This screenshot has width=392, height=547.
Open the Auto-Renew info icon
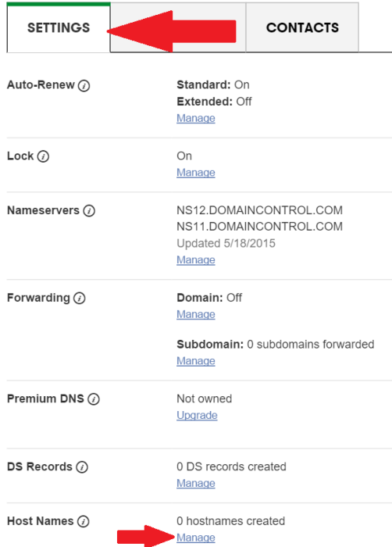point(84,85)
